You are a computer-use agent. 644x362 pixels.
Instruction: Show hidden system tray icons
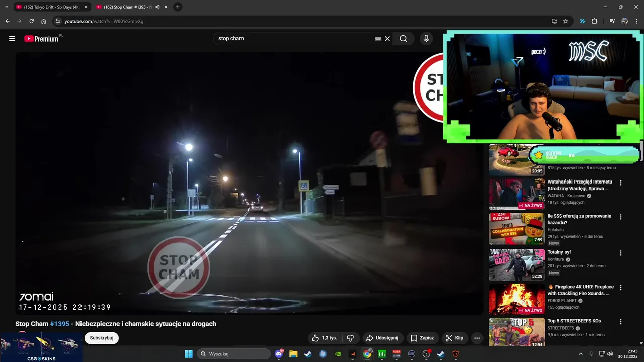click(x=580, y=354)
